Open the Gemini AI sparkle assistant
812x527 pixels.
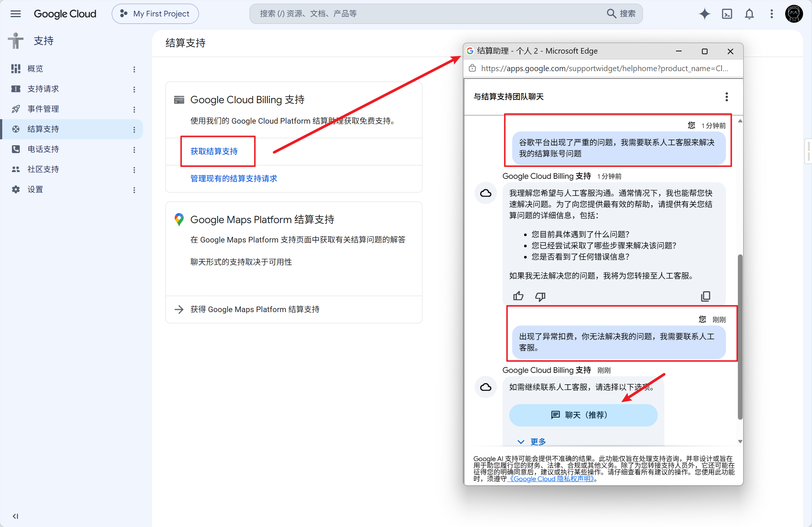704,14
